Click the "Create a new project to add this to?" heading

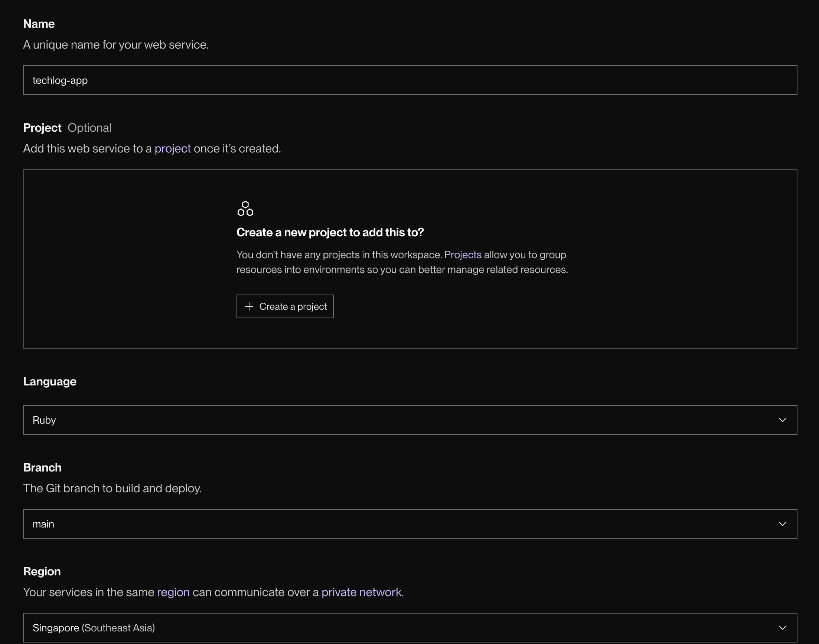330,232
